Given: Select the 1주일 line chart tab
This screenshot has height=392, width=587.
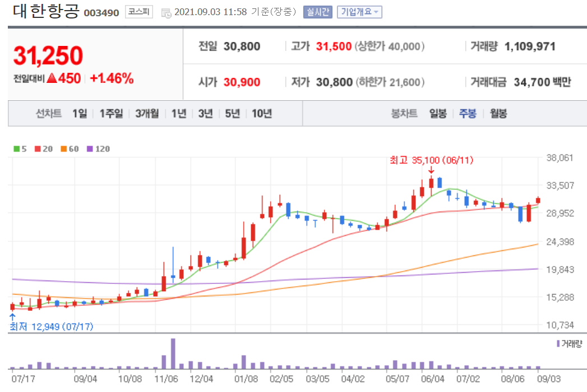Looking at the screenshot, I should [111, 113].
